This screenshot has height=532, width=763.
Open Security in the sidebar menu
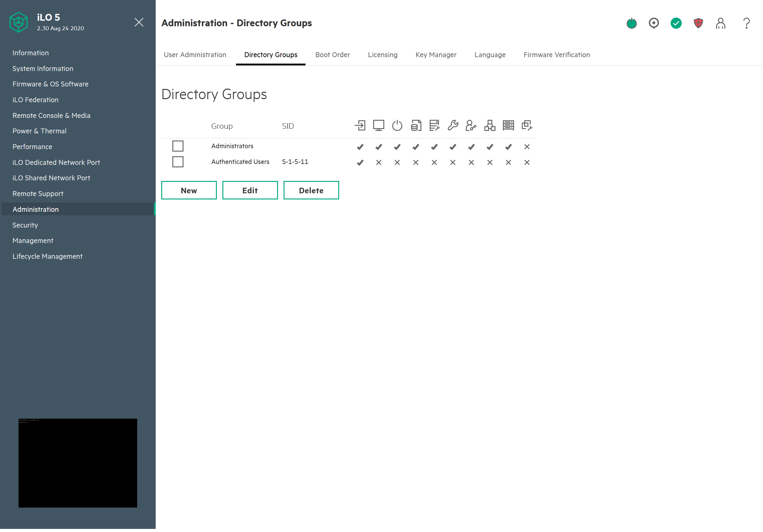coord(25,225)
